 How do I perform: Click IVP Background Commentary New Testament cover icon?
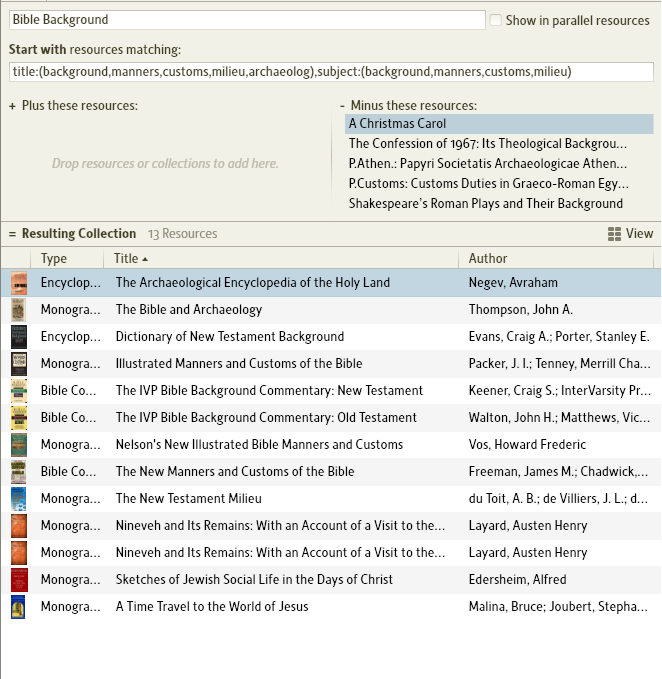click(19, 391)
